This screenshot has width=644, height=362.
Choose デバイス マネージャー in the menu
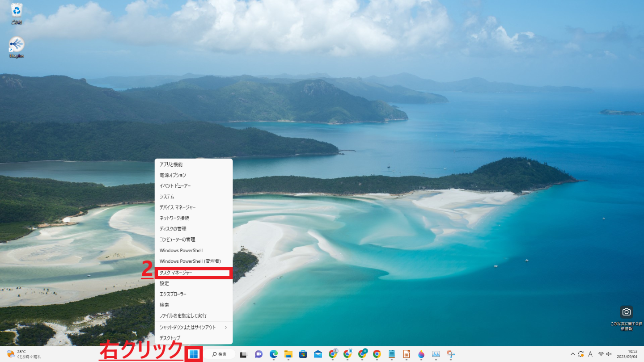pos(193,207)
